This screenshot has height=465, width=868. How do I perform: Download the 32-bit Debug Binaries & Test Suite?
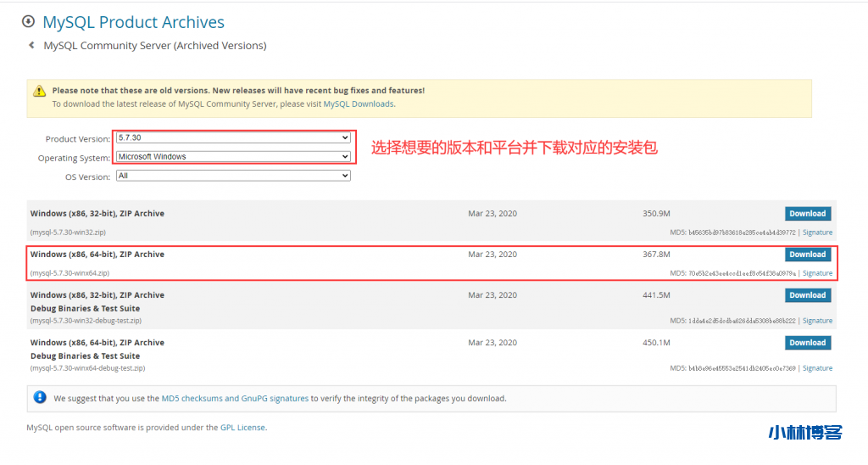point(807,295)
